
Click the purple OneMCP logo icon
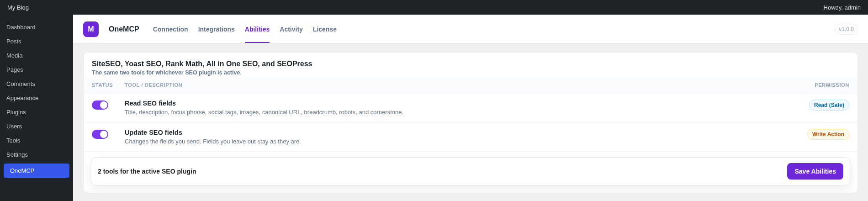(91, 29)
